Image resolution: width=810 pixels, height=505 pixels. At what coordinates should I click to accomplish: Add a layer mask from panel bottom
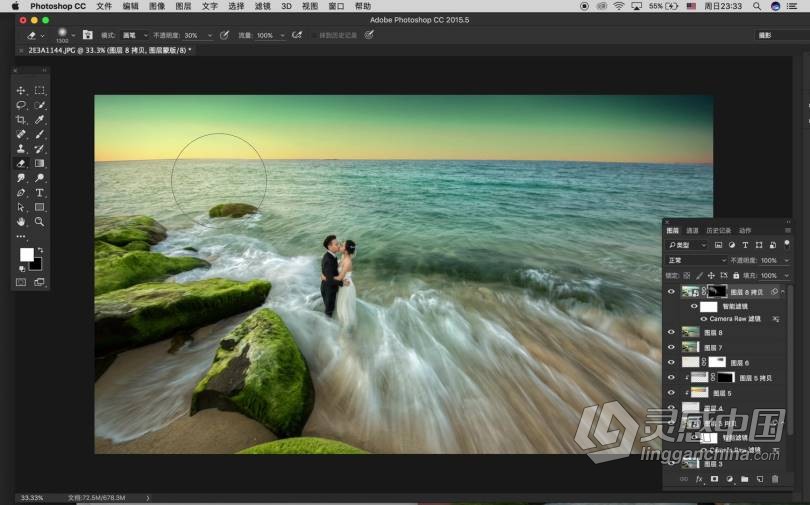(714, 479)
